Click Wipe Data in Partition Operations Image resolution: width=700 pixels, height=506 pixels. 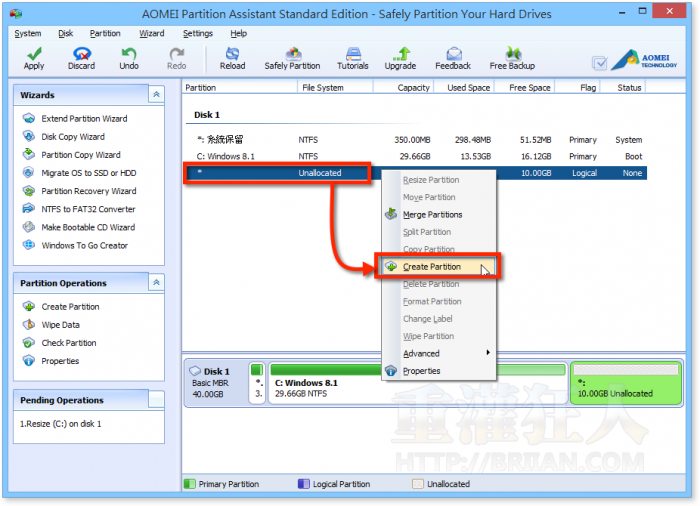(60, 325)
